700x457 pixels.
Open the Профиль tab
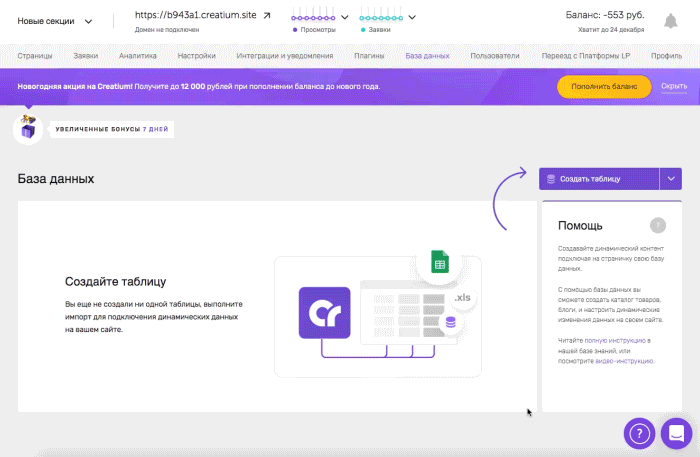point(666,56)
